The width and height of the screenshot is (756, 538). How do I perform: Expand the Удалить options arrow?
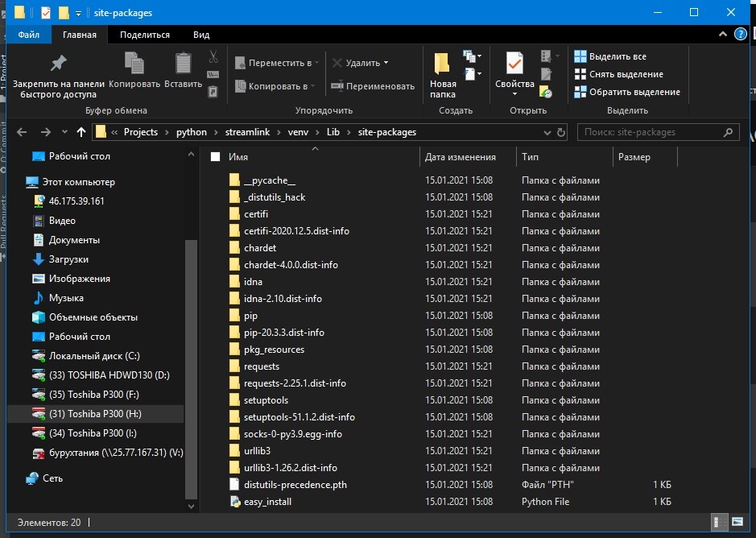[386, 63]
